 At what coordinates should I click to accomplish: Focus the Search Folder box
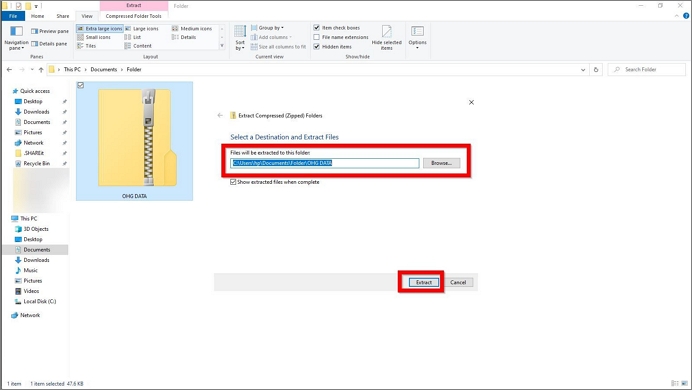647,70
